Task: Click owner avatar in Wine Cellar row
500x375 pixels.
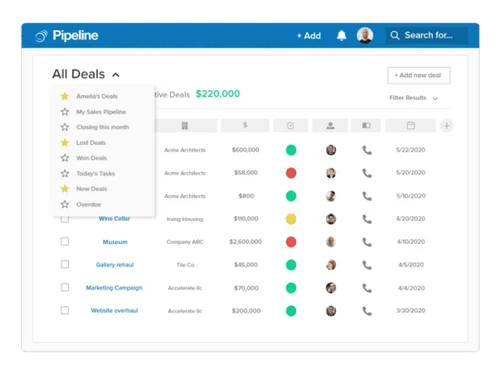Action: point(331,219)
